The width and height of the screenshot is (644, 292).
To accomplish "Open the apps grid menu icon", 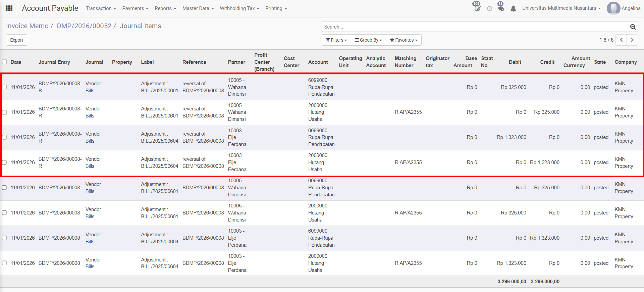I will click(x=9, y=8).
